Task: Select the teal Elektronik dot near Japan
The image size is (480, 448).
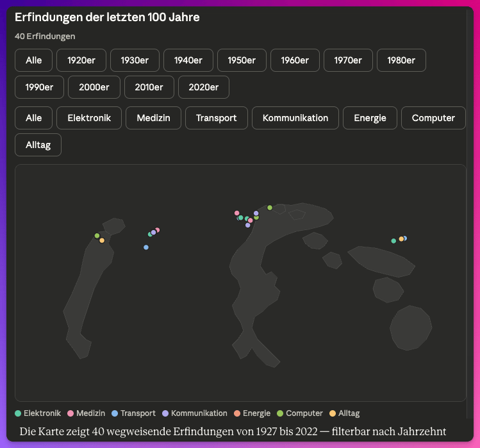Action: coord(393,241)
